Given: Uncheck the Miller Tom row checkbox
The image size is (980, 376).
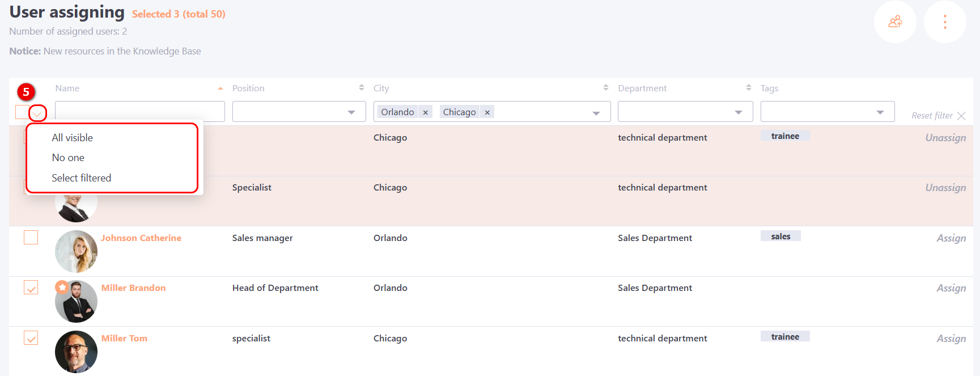Looking at the screenshot, I should tap(31, 338).
